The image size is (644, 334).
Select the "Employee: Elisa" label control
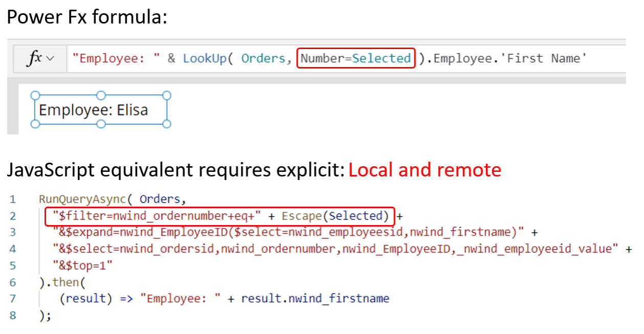[x=94, y=110]
